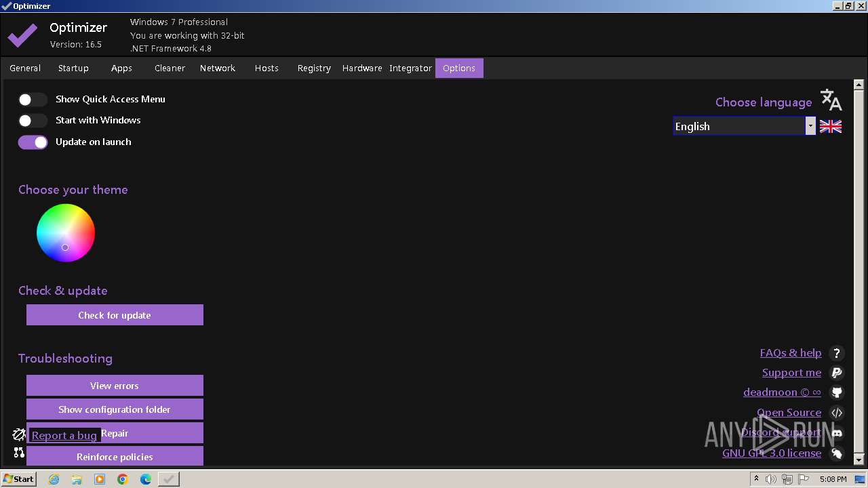Switch to the General tab
Screen dimensions: 868x488
point(25,68)
